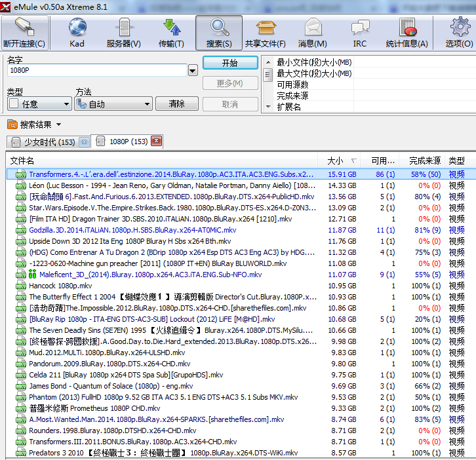The width and height of the screenshot is (476, 460).
Task: Click the filter list scroll-down arrow
Action: (268, 107)
